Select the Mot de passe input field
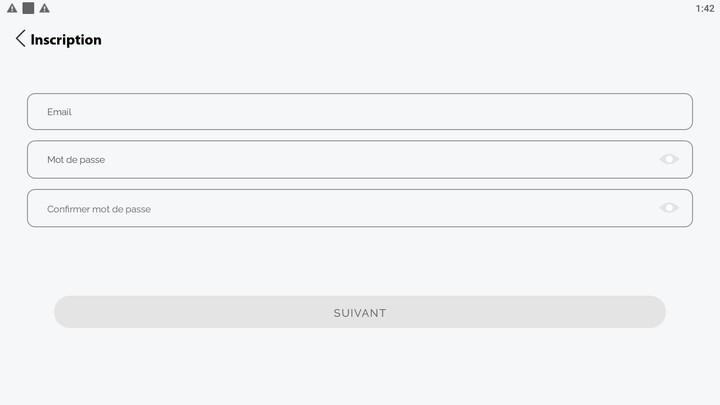Screen dimensions: 720x405 (340, 160)
